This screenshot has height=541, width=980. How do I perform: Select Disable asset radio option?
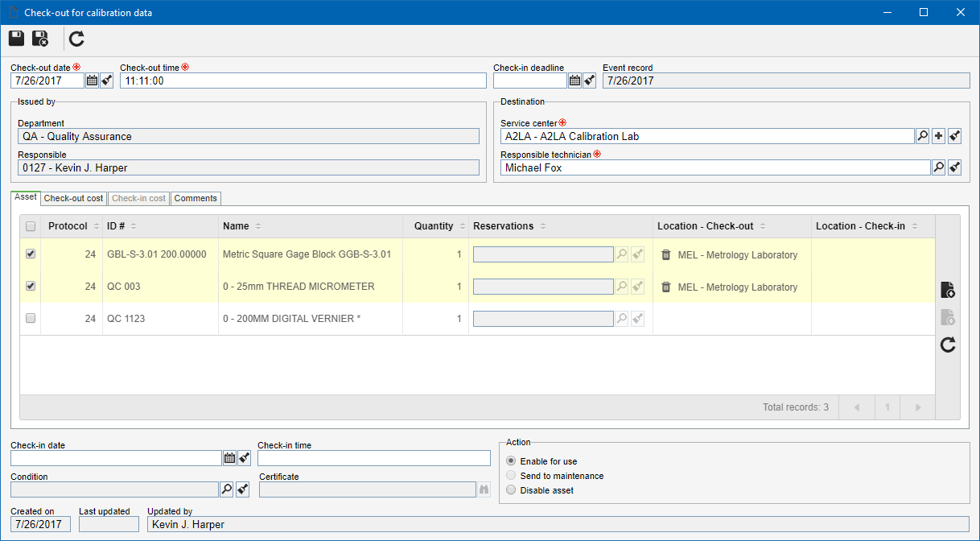coord(510,490)
